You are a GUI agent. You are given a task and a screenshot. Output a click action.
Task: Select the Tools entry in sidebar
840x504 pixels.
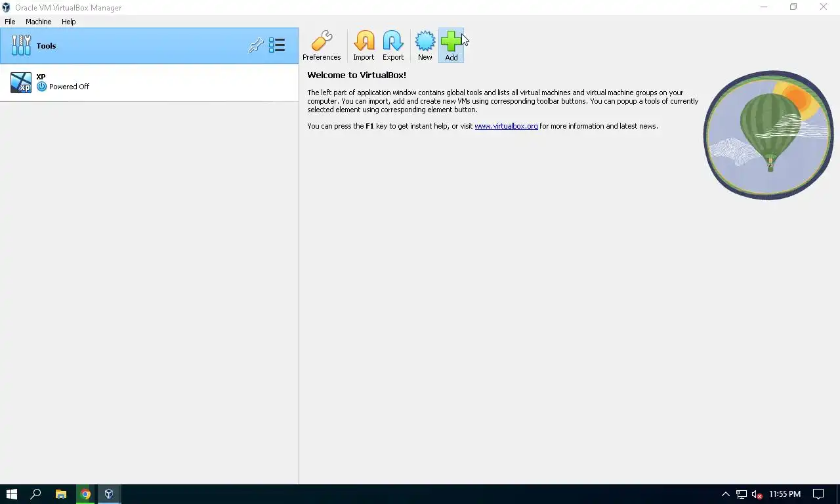149,46
